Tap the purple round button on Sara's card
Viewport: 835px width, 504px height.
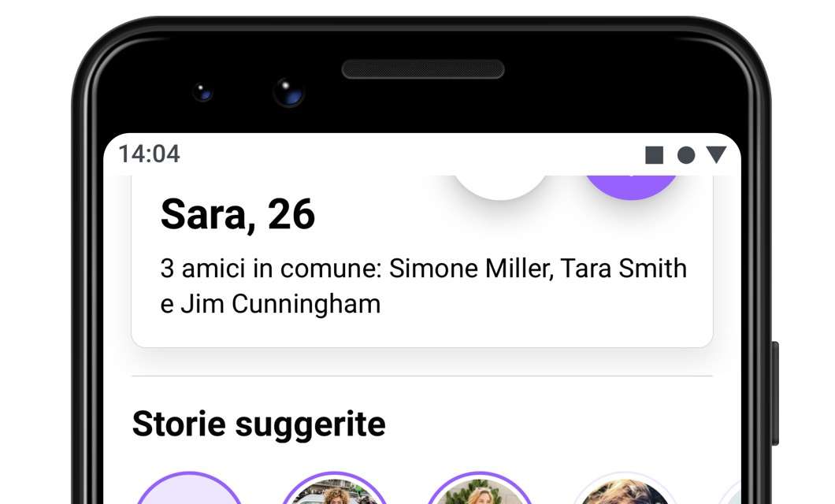click(631, 187)
